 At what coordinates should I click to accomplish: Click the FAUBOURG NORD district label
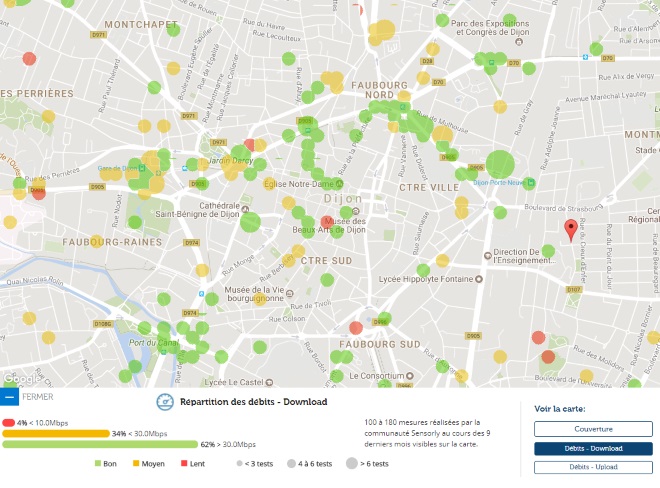[x=380, y=90]
